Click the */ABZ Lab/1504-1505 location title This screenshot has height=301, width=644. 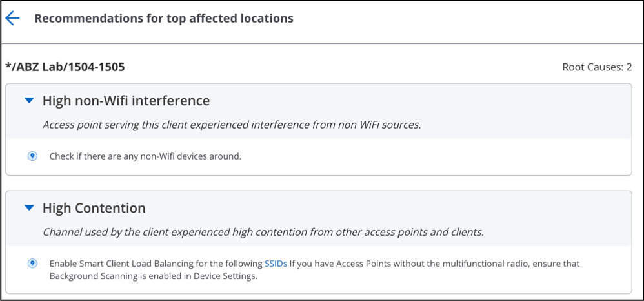click(65, 67)
